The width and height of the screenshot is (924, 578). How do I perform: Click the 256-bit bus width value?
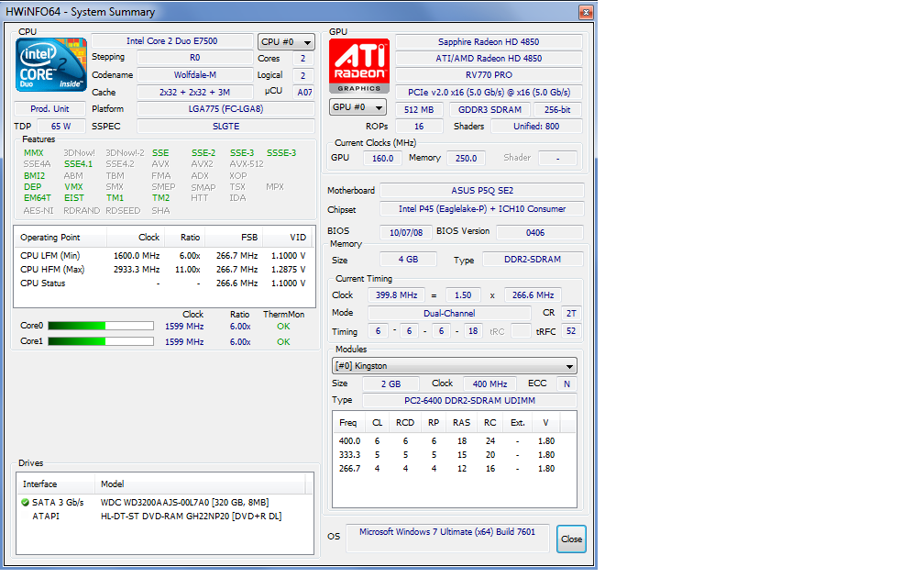tap(557, 110)
